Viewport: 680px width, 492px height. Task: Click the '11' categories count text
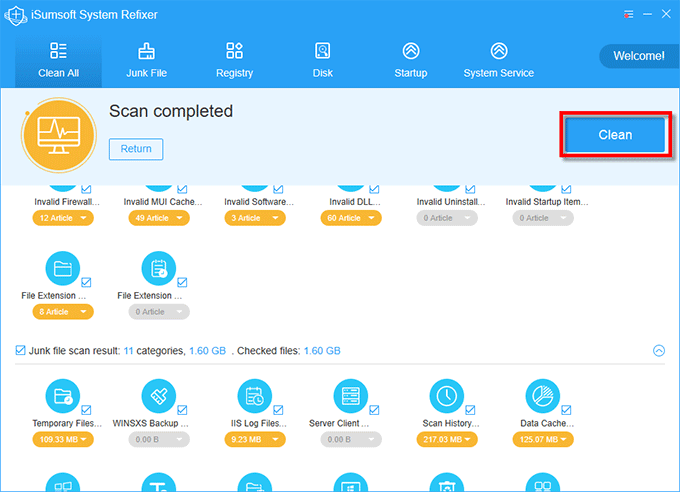coord(128,351)
